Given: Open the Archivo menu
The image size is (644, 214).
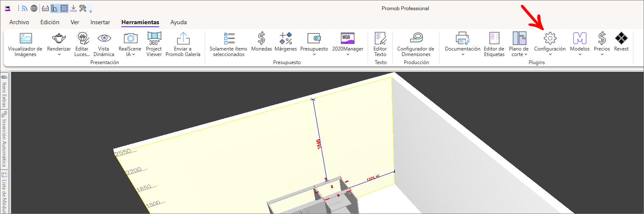Looking at the screenshot, I should coord(19,23).
